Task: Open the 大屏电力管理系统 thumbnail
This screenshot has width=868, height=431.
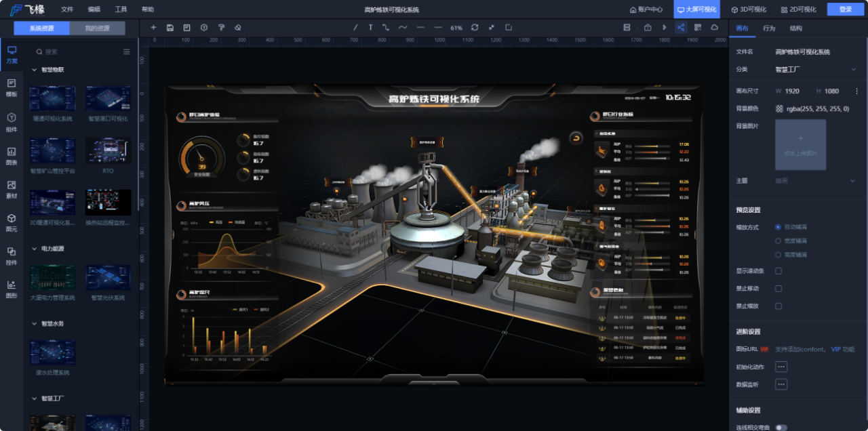Action: pos(52,277)
